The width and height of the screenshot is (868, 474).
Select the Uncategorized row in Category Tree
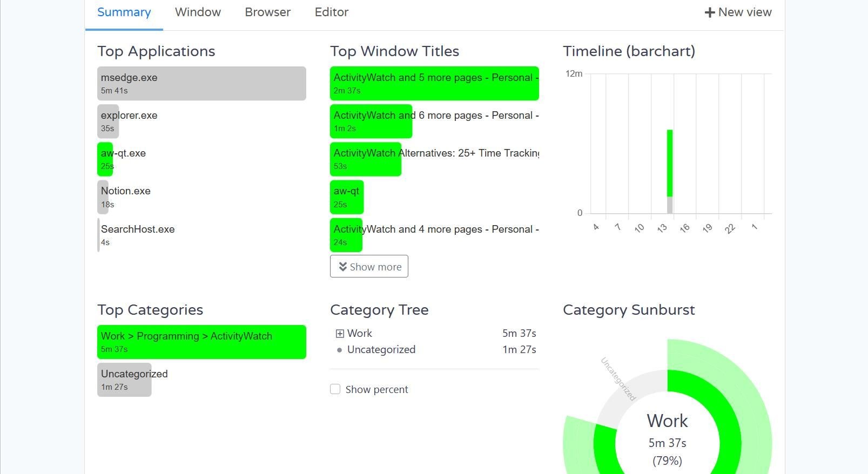434,349
